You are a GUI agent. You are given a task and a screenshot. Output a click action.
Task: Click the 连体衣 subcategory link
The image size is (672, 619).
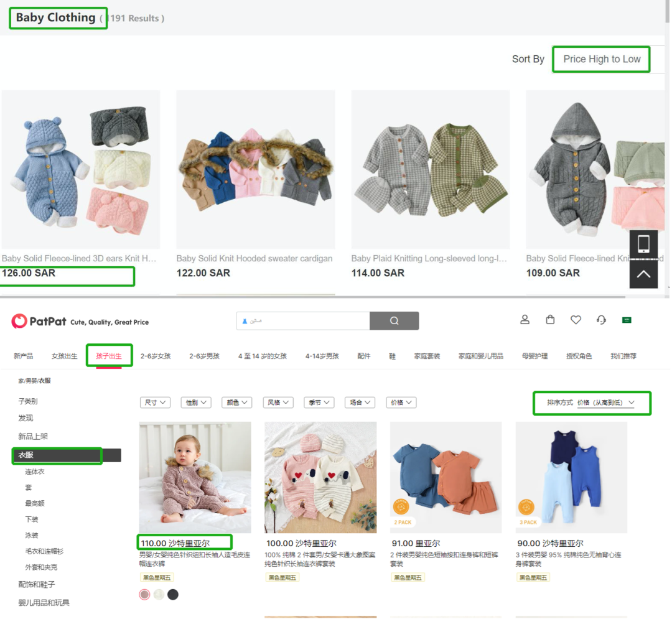click(35, 472)
